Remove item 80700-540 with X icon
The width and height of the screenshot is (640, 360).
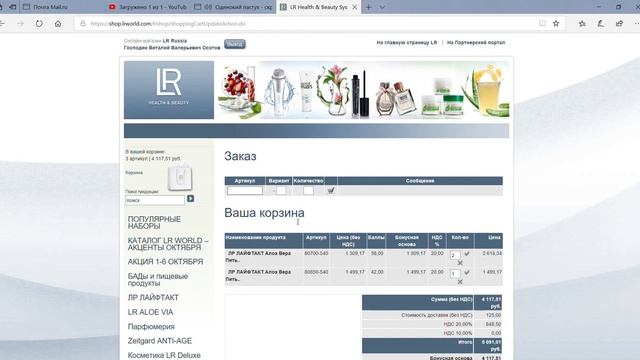tap(460, 263)
